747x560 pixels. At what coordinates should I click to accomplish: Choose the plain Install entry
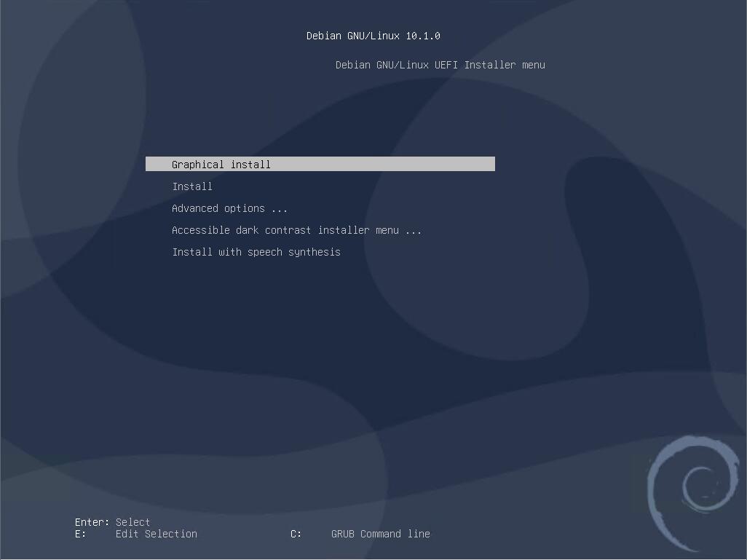click(192, 186)
